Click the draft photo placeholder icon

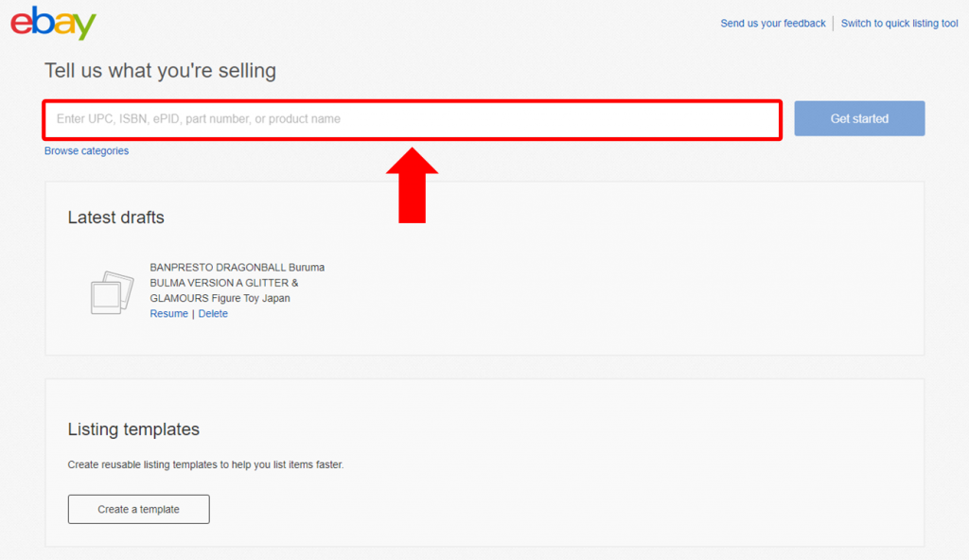(112, 292)
